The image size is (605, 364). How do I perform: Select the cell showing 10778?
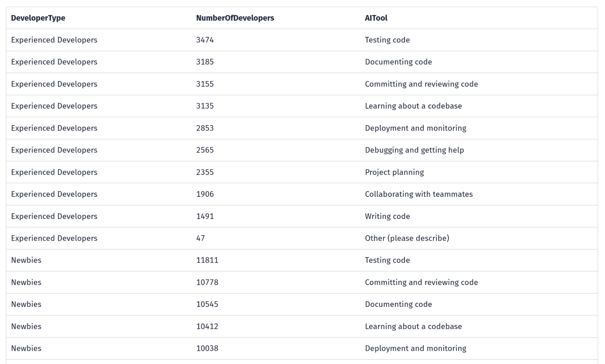tap(207, 282)
